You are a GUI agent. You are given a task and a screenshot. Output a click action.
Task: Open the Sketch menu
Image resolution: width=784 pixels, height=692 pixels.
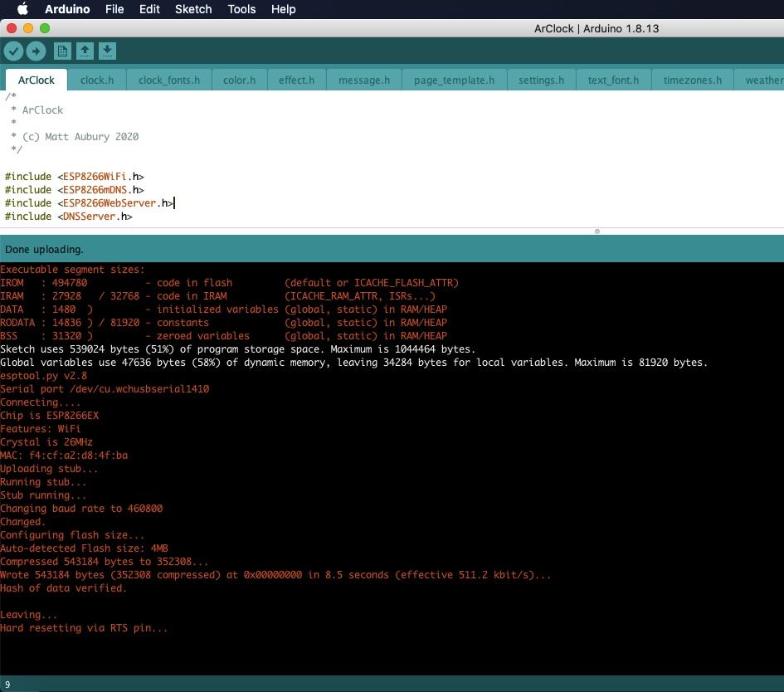tap(193, 9)
